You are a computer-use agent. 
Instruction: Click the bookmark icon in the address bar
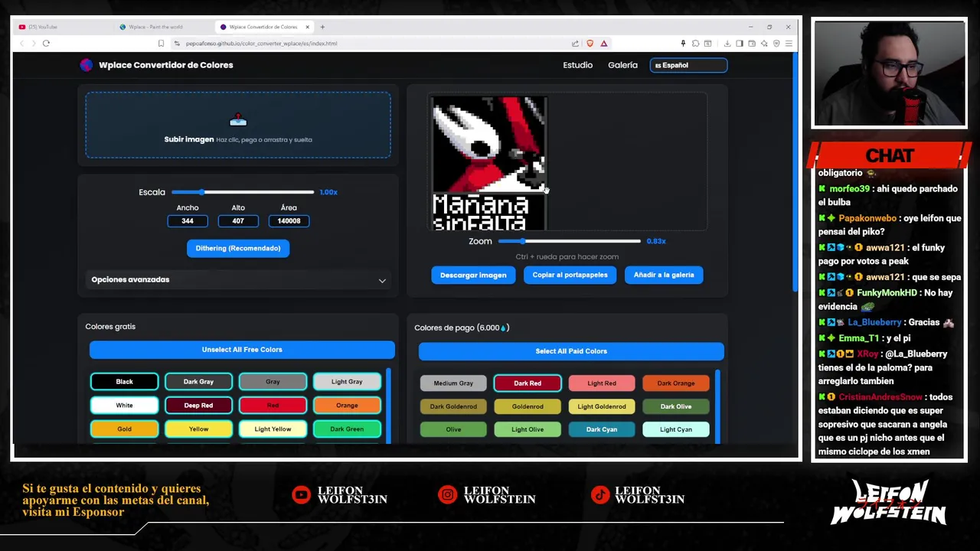click(x=161, y=44)
